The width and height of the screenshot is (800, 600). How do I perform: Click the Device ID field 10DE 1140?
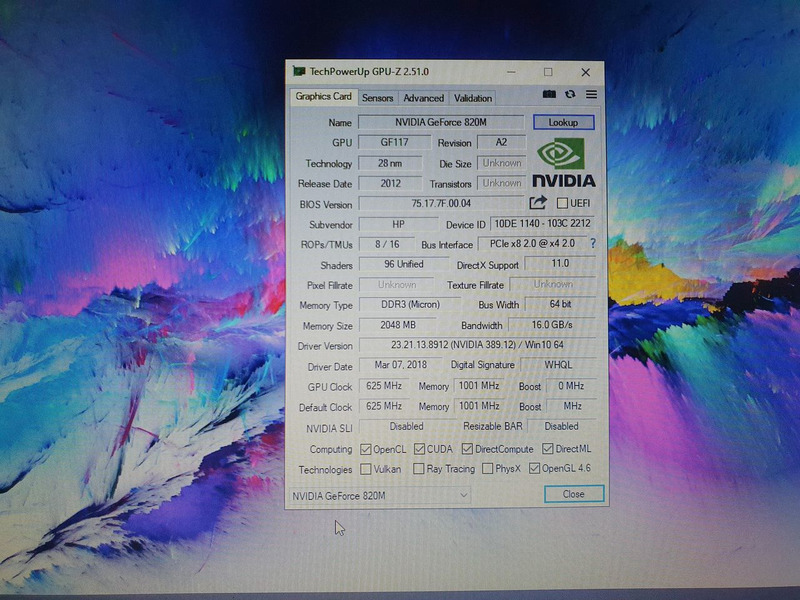click(542, 223)
